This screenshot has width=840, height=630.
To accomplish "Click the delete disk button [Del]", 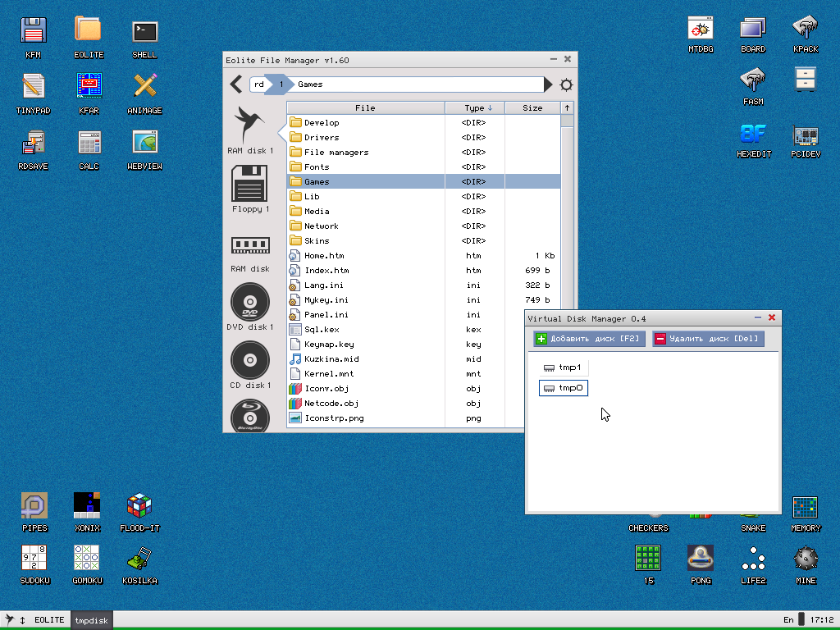I will 708,339.
